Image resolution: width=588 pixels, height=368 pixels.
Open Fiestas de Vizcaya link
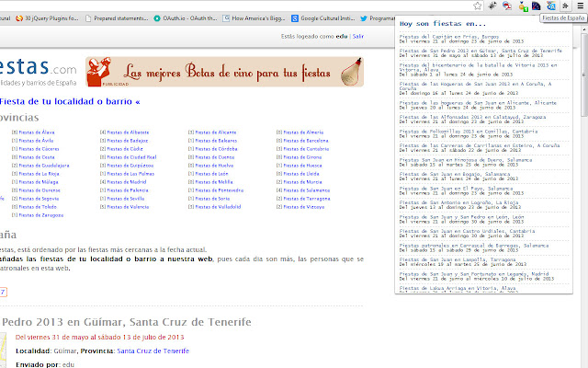[304, 207]
